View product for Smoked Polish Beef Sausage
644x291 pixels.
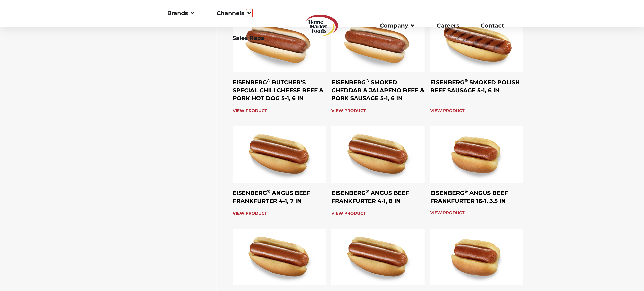pos(447,111)
